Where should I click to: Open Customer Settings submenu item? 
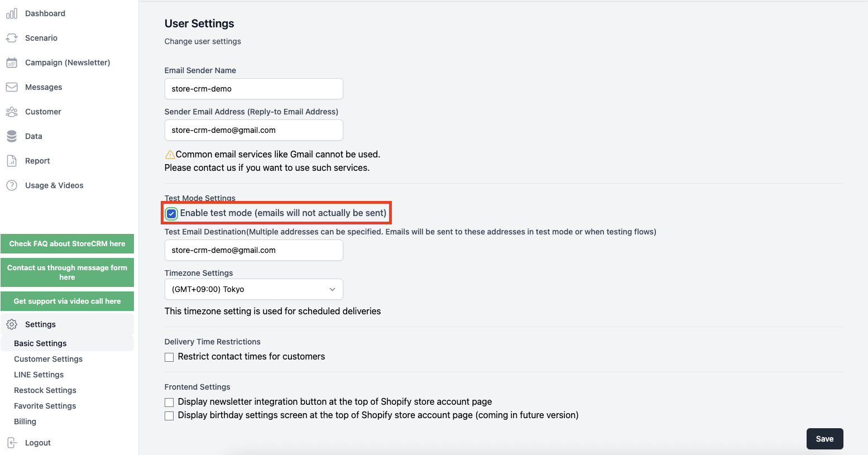coord(48,359)
